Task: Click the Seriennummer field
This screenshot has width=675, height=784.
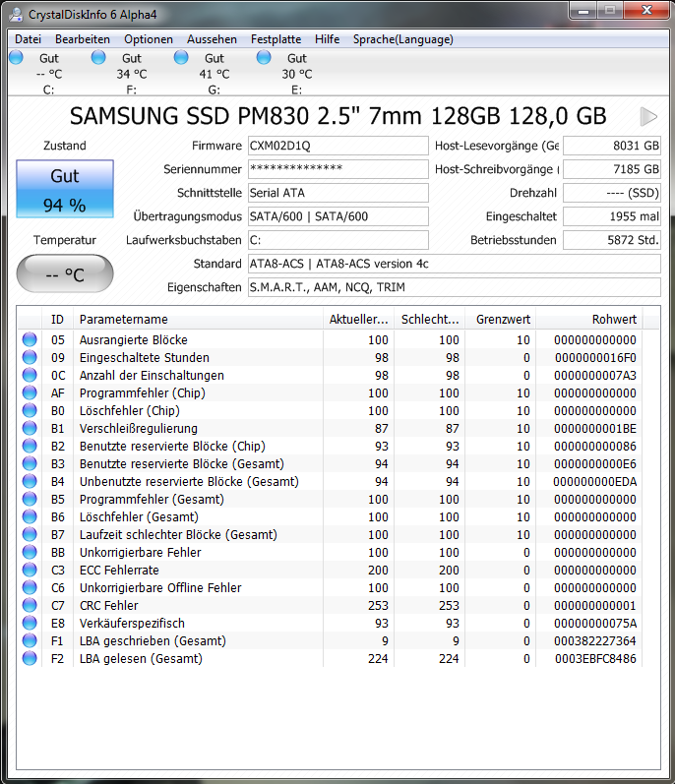Action: click(x=338, y=169)
